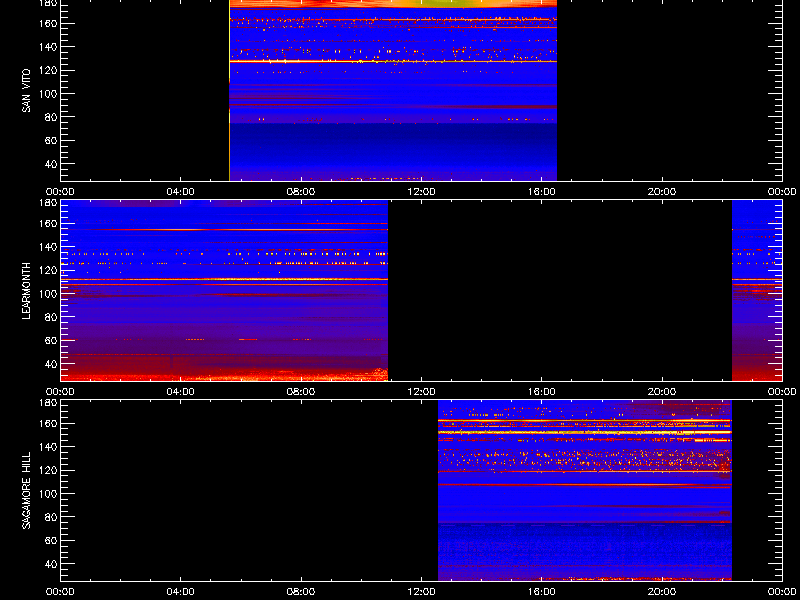This screenshot has height=600, width=800.
Task: Choose the 80 tick on Sagamore Hill axis
Action: [x=49, y=517]
